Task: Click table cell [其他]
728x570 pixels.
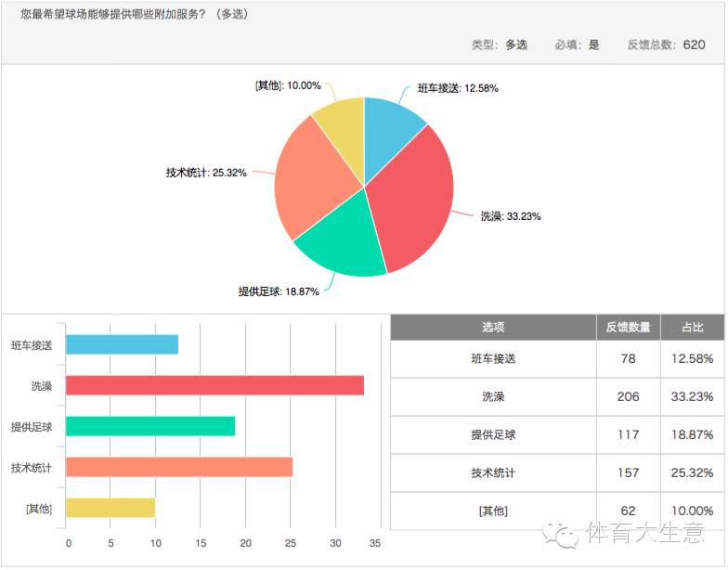Action: click(x=493, y=511)
